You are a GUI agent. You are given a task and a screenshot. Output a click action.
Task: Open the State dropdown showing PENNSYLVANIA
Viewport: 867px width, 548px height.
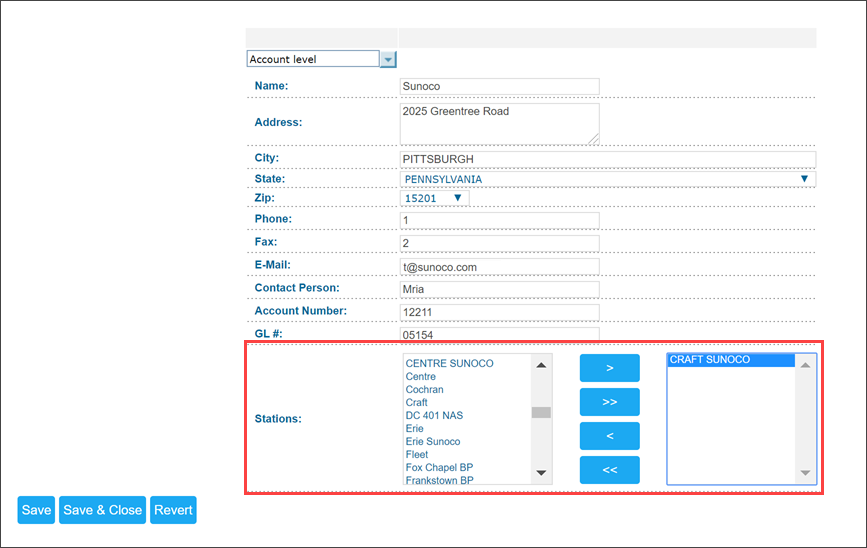[608, 179]
